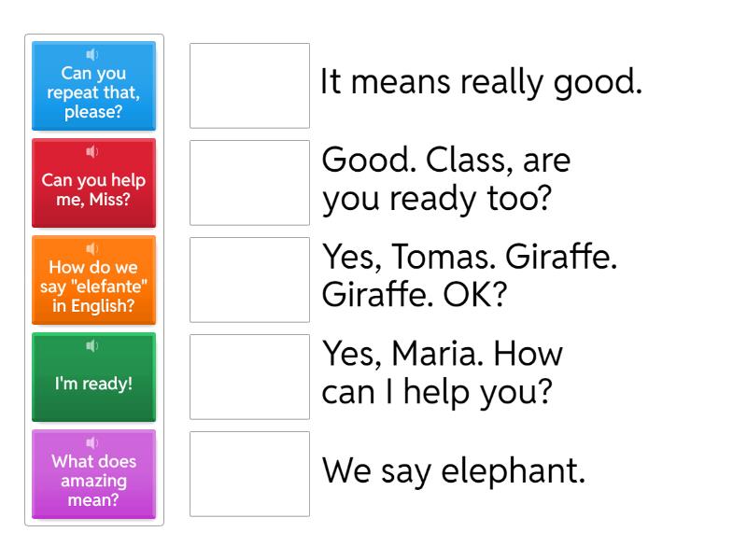Click the "Yes, Tomas. Giraffe. Giraffe. OK?" text

click(x=469, y=278)
